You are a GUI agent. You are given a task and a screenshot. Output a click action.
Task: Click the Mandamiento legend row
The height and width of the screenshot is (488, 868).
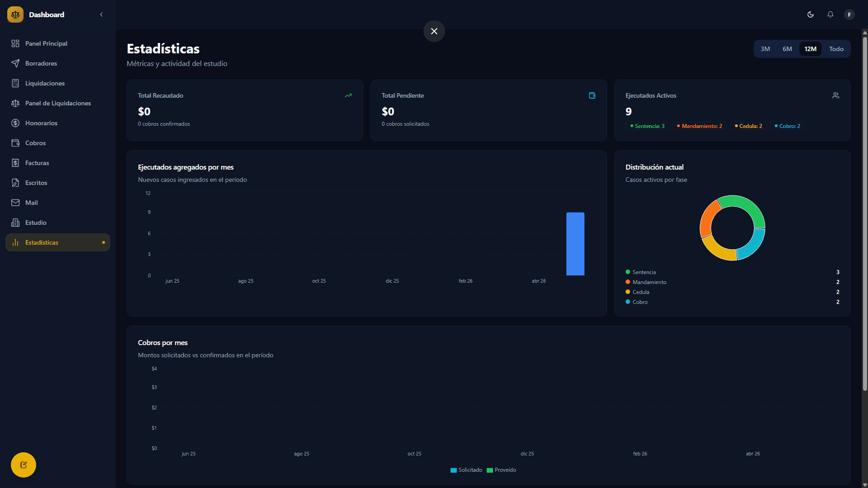point(732,282)
